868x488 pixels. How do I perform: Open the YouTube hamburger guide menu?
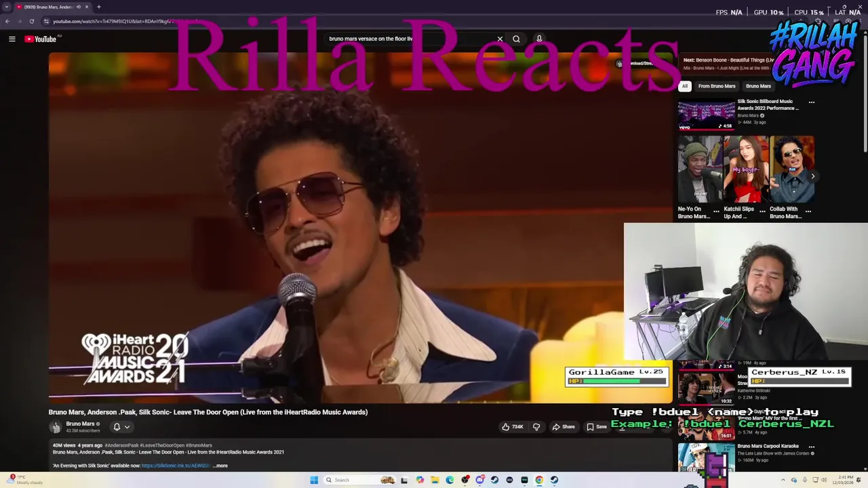tap(12, 39)
